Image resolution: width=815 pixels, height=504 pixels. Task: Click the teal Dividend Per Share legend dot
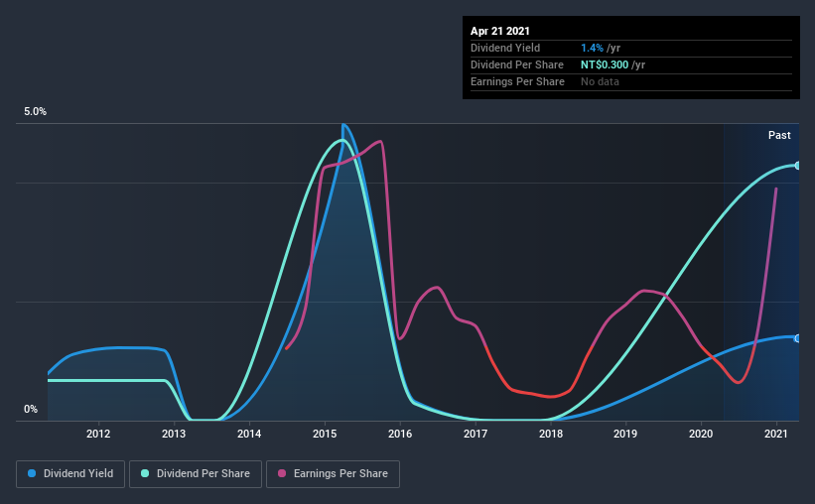145,473
